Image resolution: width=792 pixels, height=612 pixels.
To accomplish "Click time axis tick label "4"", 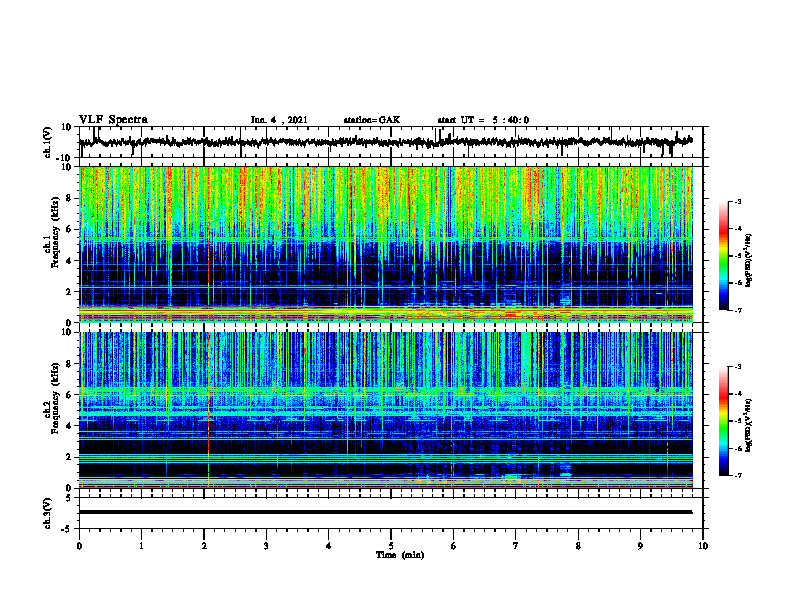I will coord(329,546).
